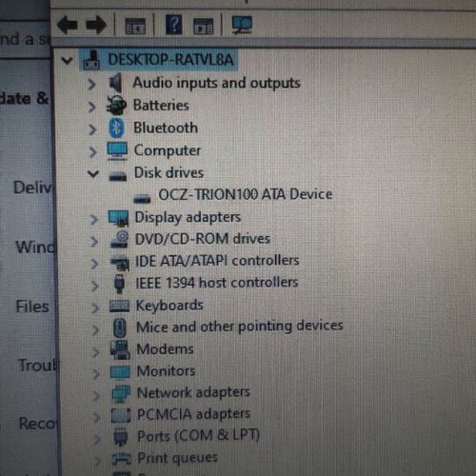Image resolution: width=476 pixels, height=476 pixels.
Task: Click the speaker icon for Audio inputs
Action: pos(115,83)
